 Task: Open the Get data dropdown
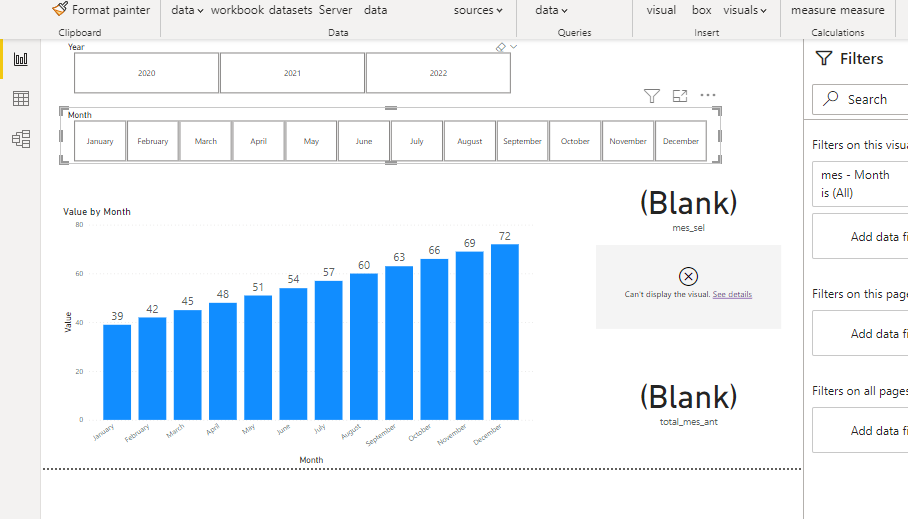click(187, 10)
